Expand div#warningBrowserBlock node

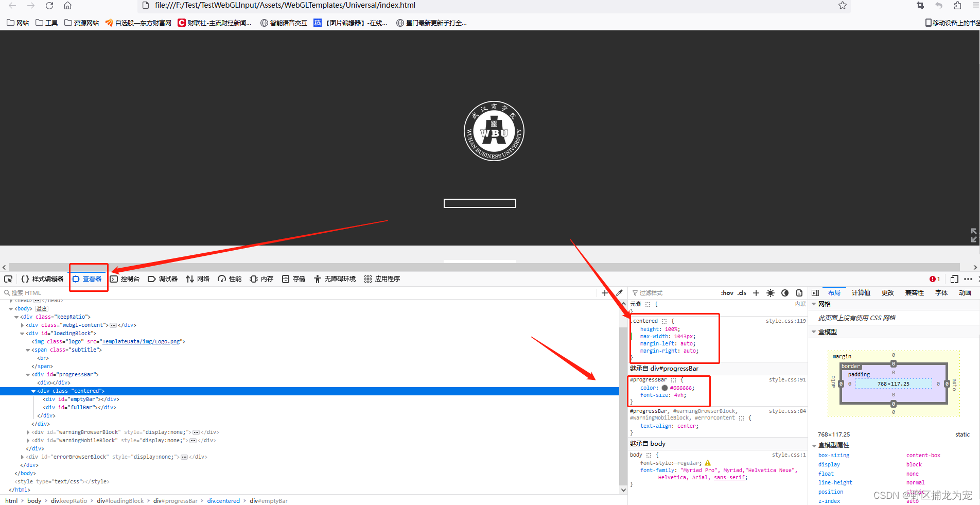(28, 432)
